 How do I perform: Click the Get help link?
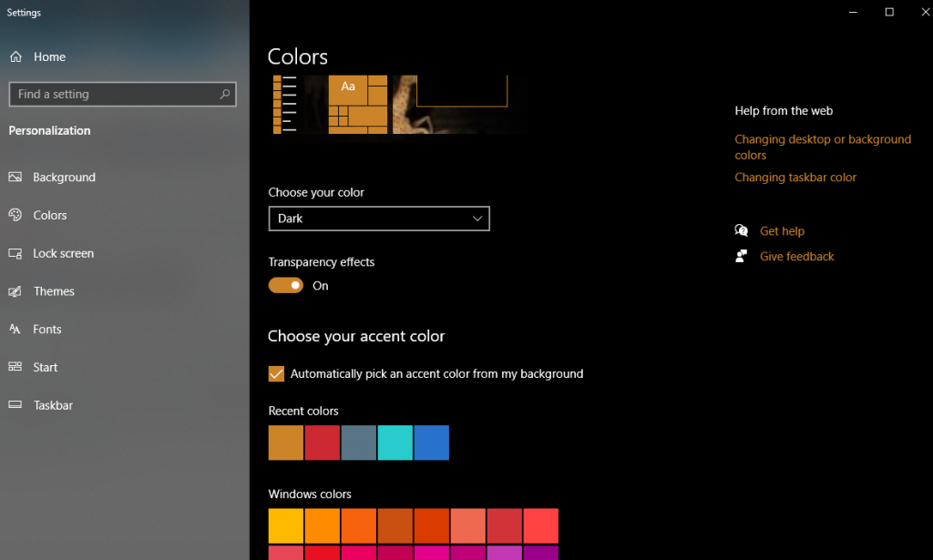[x=782, y=230]
